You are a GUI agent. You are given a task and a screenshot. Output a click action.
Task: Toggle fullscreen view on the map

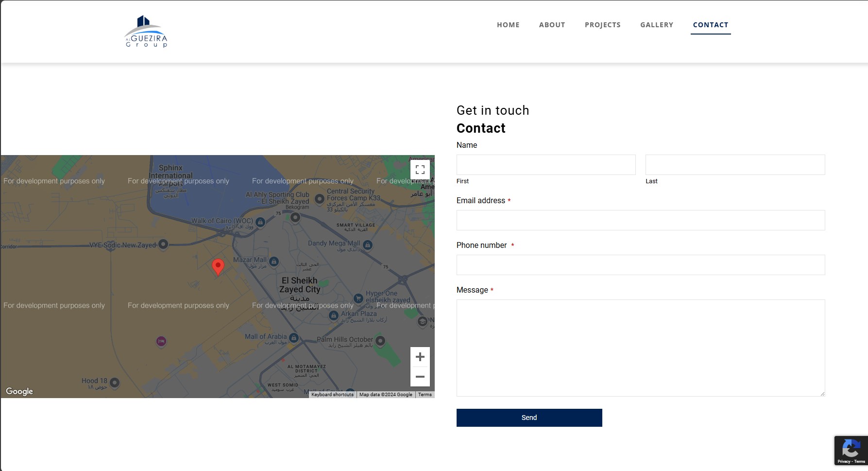420,170
